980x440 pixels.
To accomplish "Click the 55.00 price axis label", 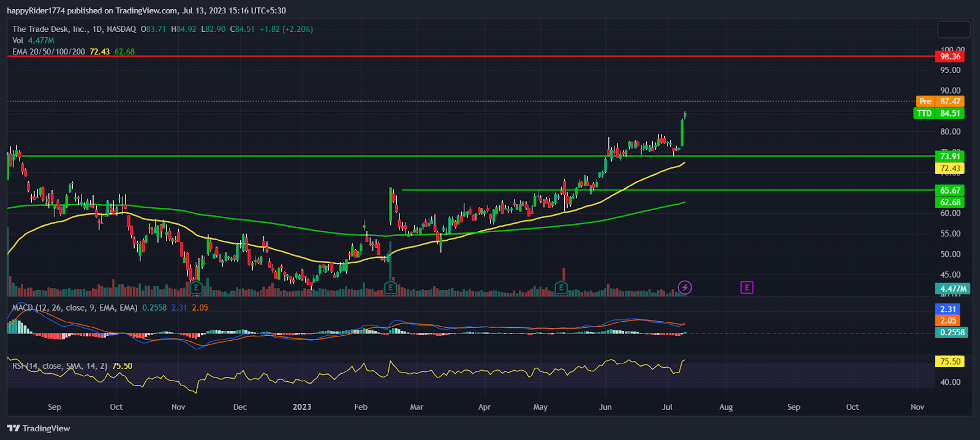I will pyautogui.click(x=951, y=233).
